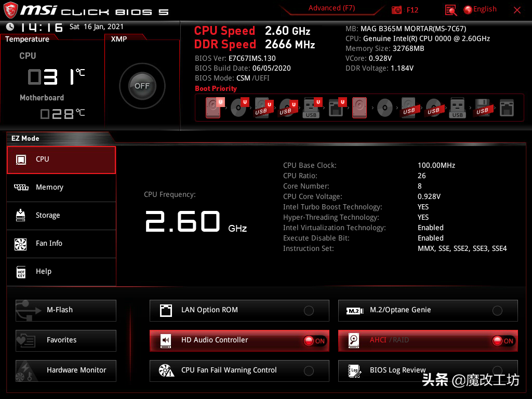Select the legacy USB hard disk boot icon
The height and width of the screenshot is (399, 532).
coord(409,108)
